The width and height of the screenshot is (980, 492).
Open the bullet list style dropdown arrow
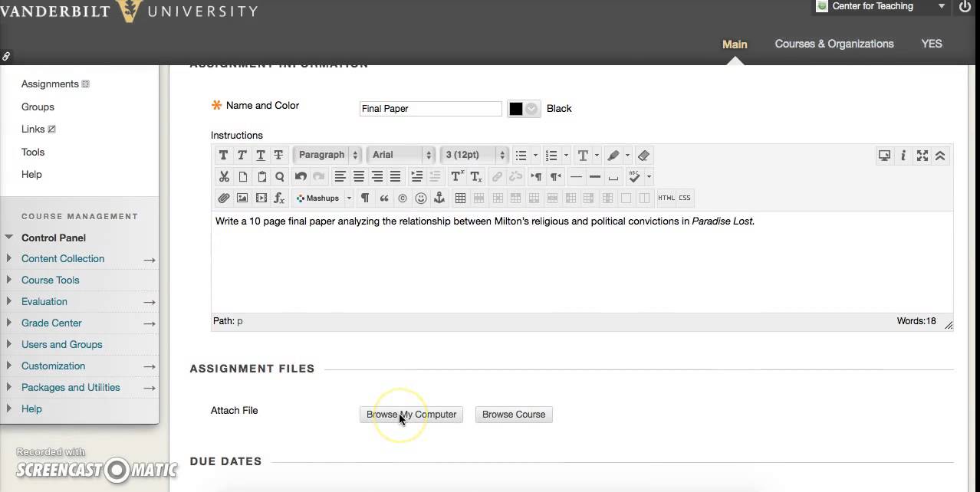click(535, 155)
